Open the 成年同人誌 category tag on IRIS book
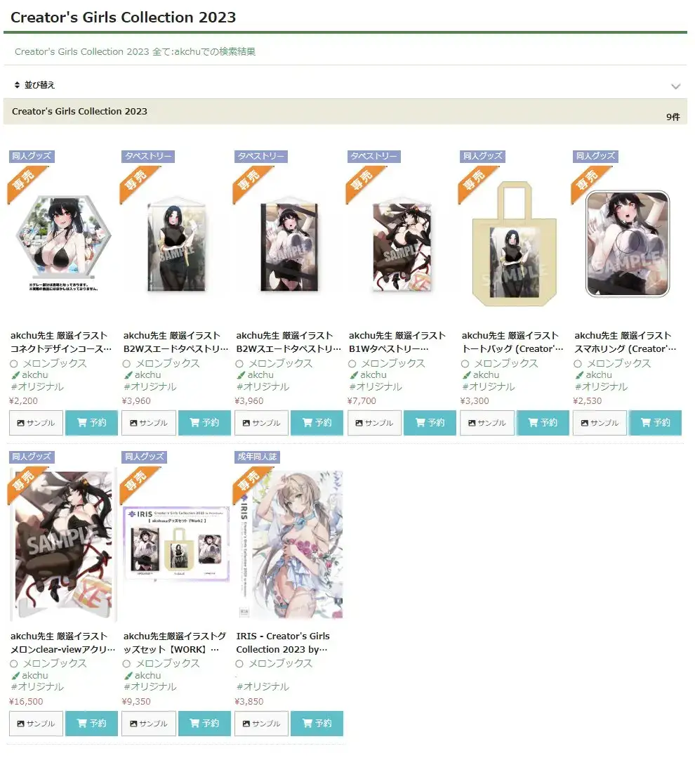This screenshot has height=784, width=695. (x=257, y=457)
